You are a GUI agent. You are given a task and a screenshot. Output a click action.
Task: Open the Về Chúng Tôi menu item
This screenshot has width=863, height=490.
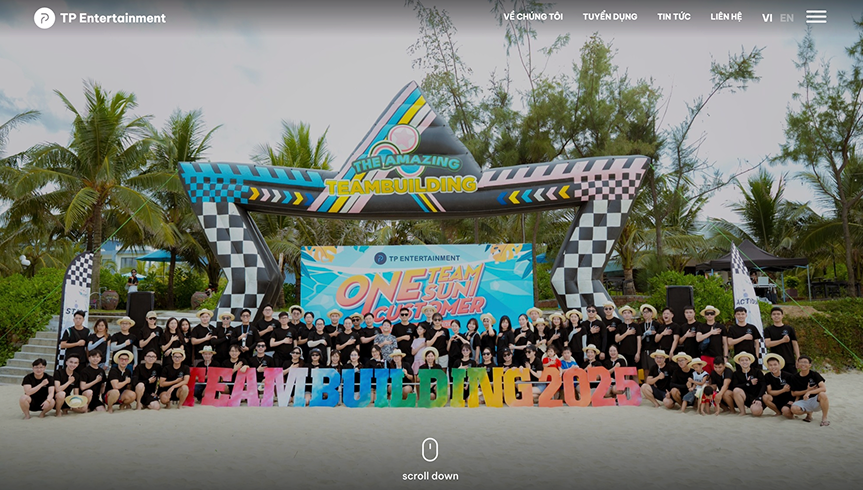point(533,17)
